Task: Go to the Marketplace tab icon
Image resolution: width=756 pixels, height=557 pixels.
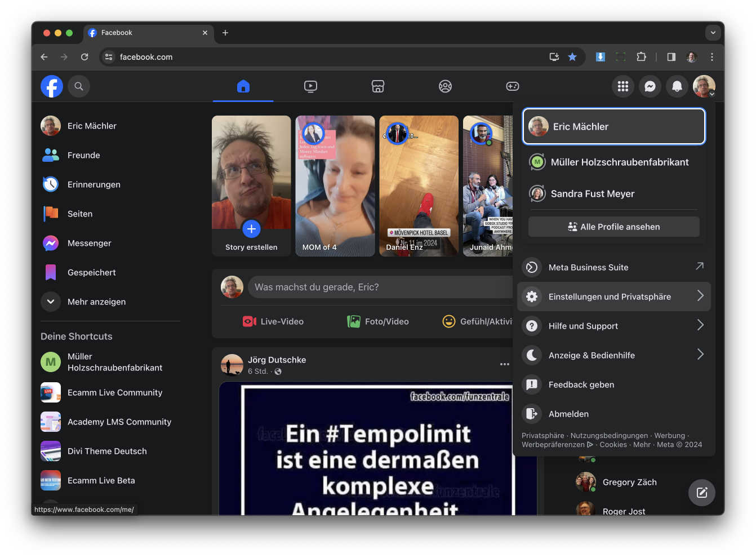Action: (377, 86)
